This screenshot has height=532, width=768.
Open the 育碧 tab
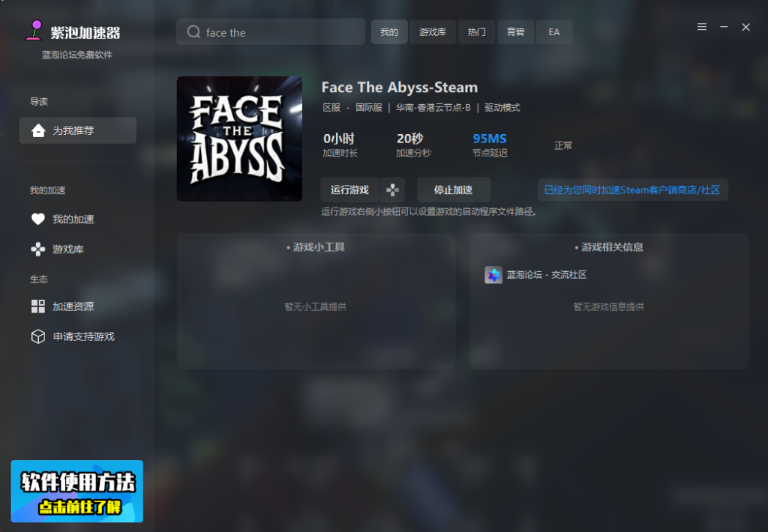516,31
